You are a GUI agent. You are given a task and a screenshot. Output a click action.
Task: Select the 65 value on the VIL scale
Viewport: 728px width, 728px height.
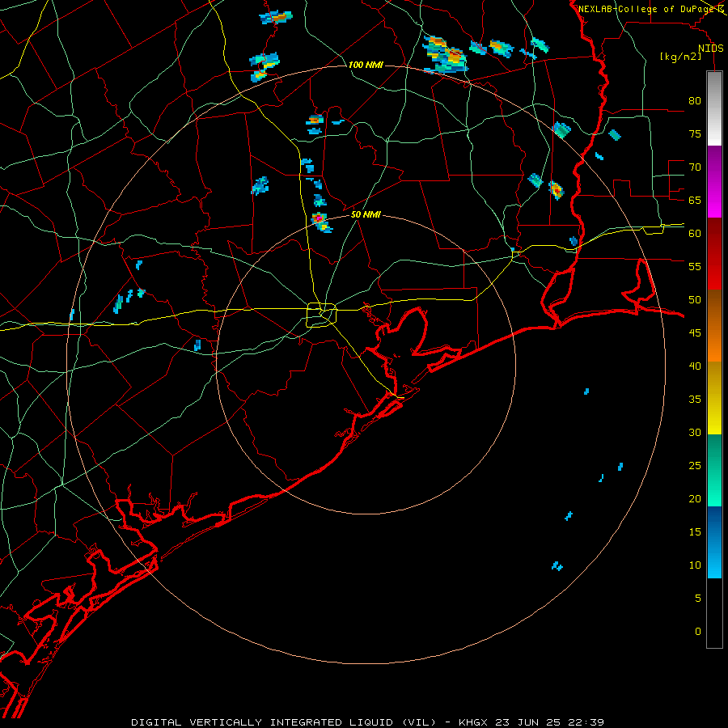point(695,200)
